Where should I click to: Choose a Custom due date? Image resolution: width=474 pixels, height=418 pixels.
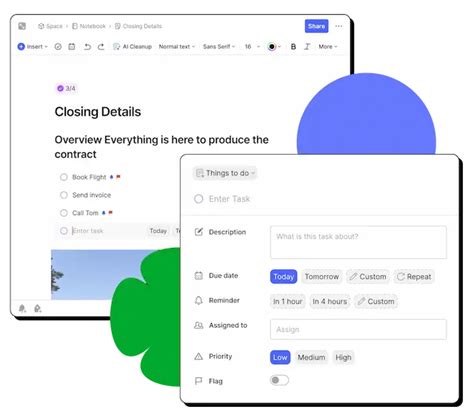pyautogui.click(x=368, y=277)
